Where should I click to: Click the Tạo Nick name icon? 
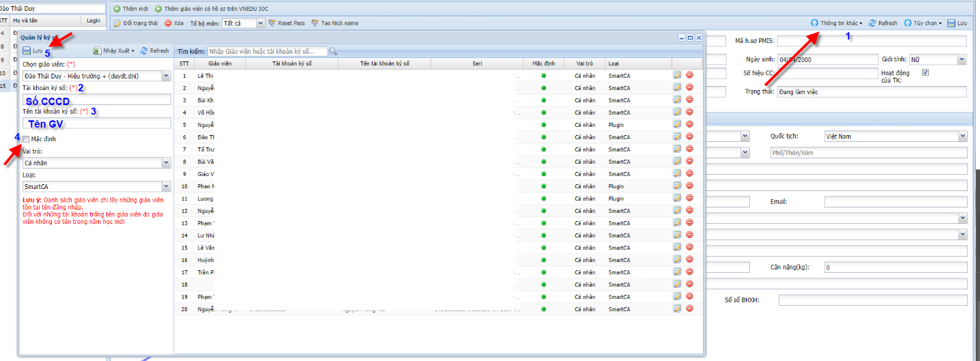[x=315, y=23]
